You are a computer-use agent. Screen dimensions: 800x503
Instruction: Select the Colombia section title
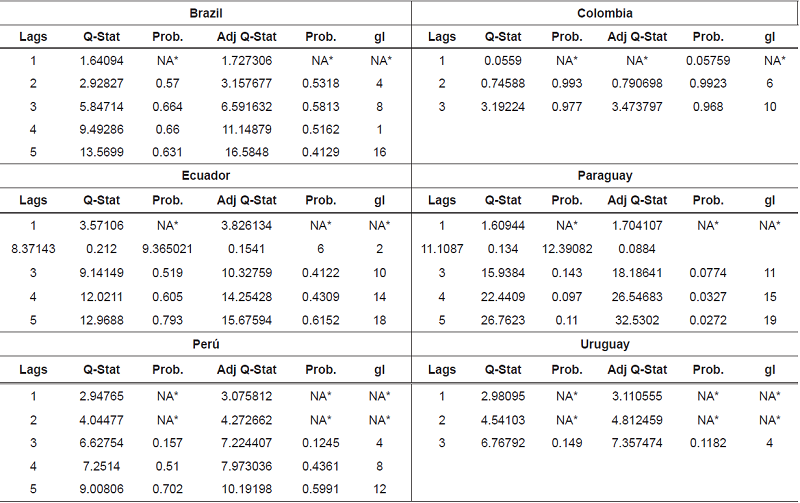(x=605, y=13)
